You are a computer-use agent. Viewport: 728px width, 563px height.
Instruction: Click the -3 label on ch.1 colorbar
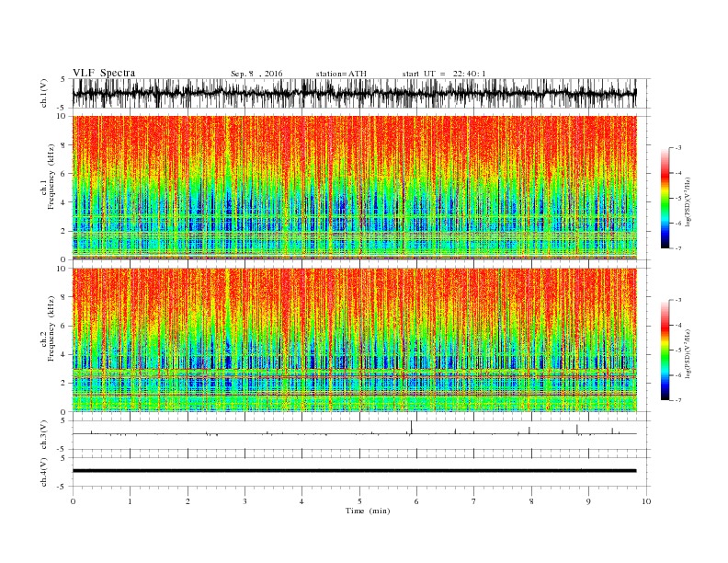click(x=677, y=148)
